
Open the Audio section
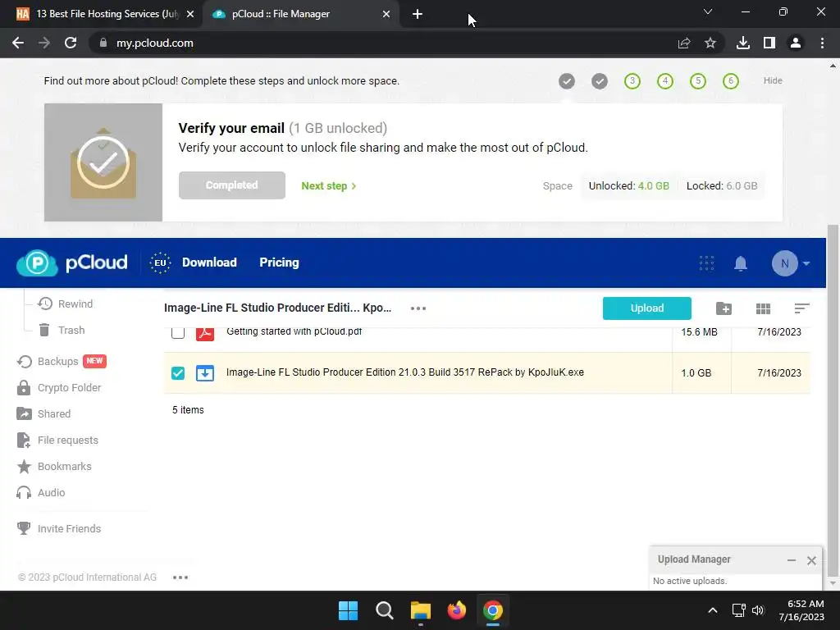[x=41, y=492]
